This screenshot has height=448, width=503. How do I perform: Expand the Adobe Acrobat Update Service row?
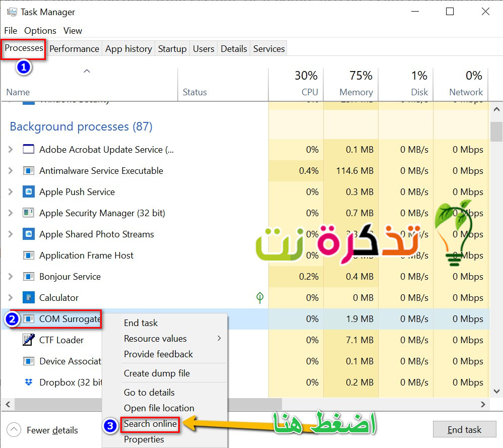[x=11, y=149]
